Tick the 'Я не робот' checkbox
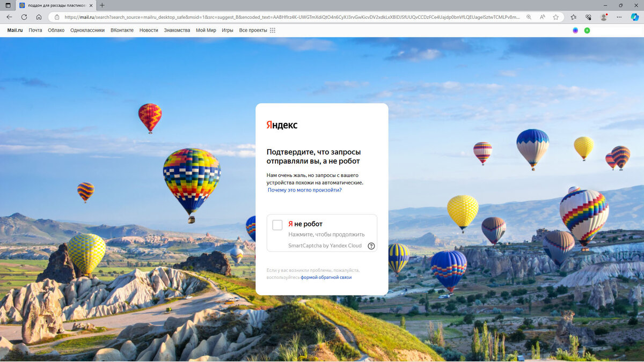Viewport: 644px width, 362px height. pos(277,225)
